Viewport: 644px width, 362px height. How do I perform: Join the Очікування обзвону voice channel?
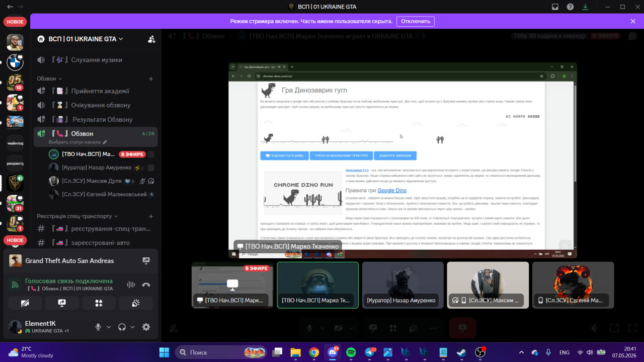pos(96,105)
